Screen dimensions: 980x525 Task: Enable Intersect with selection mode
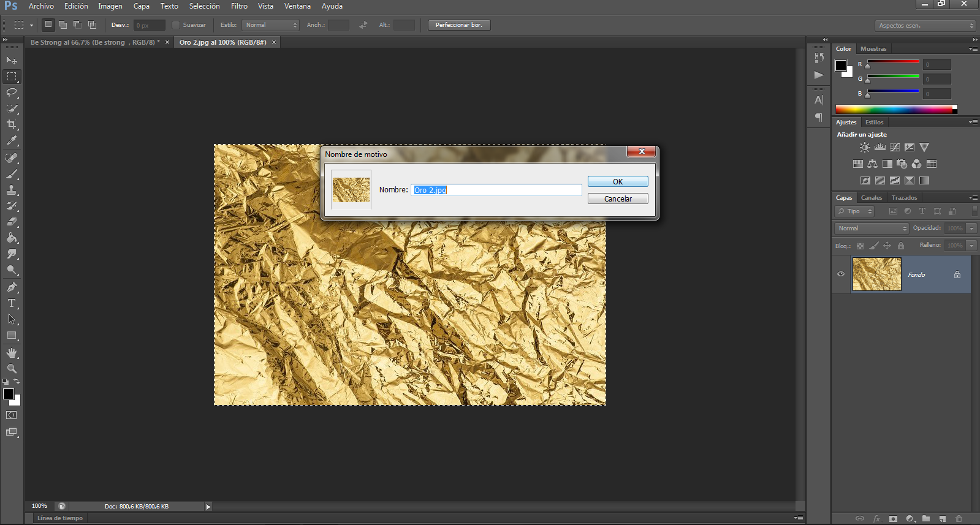[92, 25]
